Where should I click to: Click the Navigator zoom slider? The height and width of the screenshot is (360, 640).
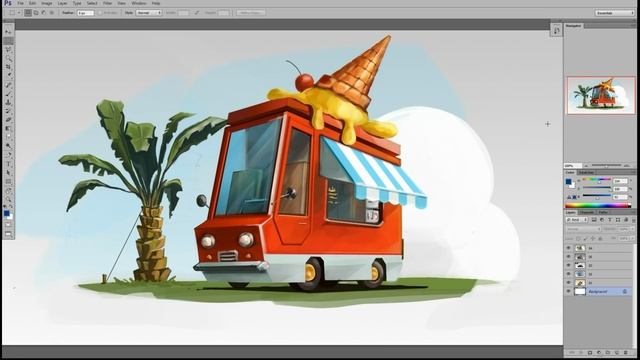[x=606, y=165]
